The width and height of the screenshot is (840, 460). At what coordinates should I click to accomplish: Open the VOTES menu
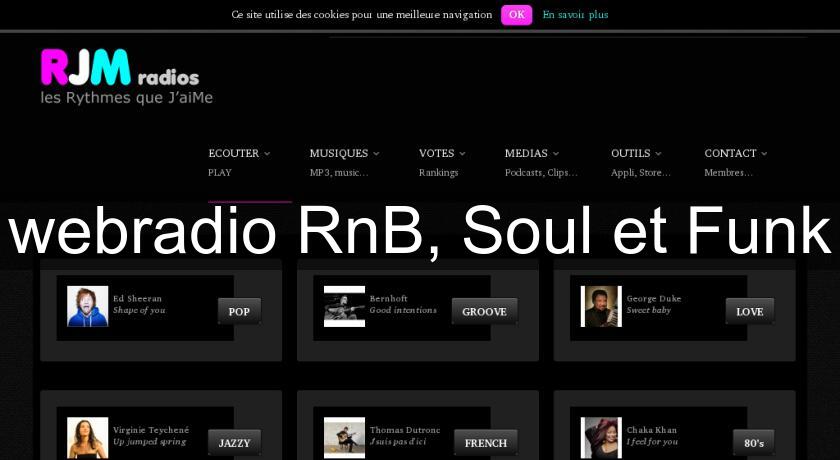click(x=437, y=153)
